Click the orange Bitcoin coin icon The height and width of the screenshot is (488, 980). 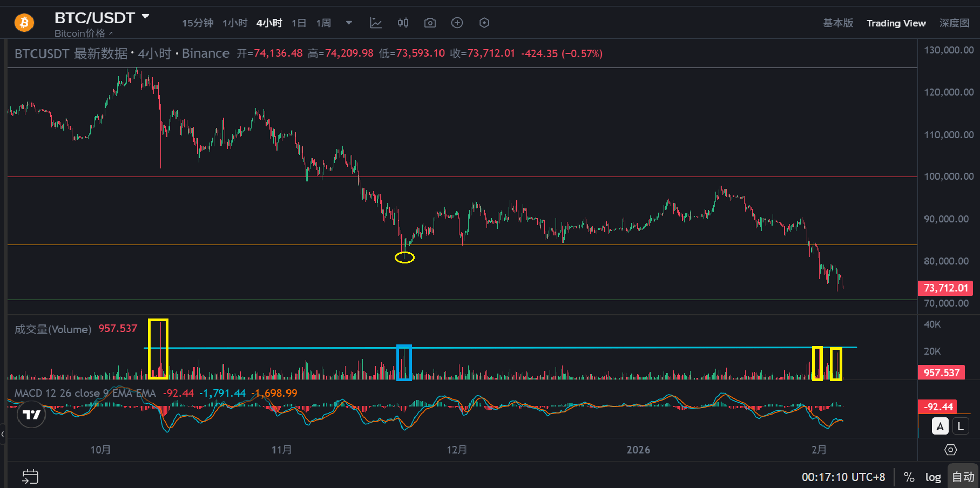pyautogui.click(x=24, y=23)
